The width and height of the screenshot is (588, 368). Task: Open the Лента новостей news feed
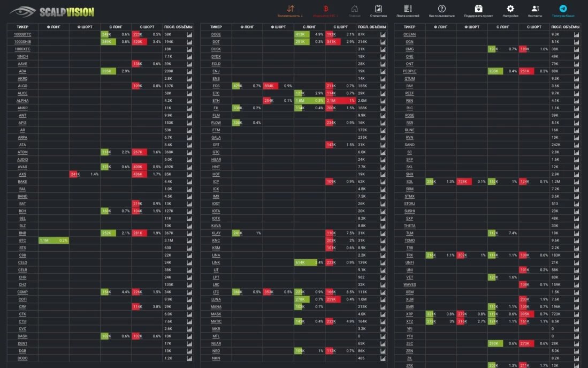click(408, 11)
